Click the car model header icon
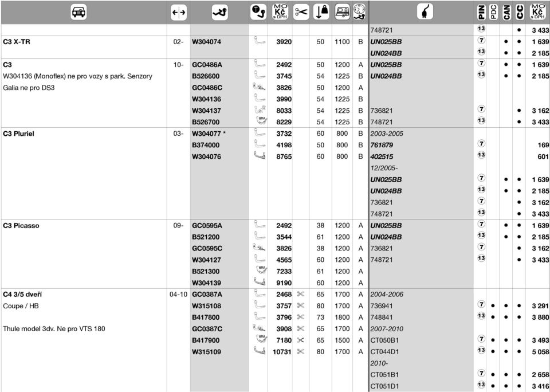 [78, 12]
